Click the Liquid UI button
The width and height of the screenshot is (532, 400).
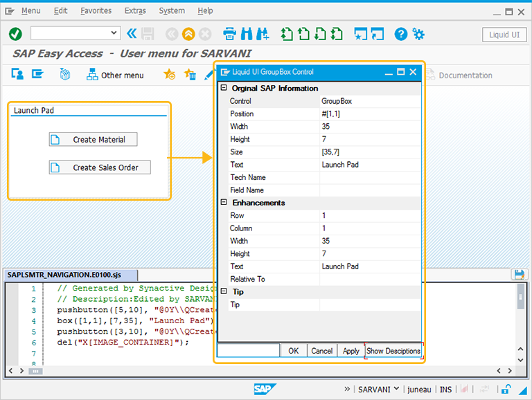tap(504, 35)
